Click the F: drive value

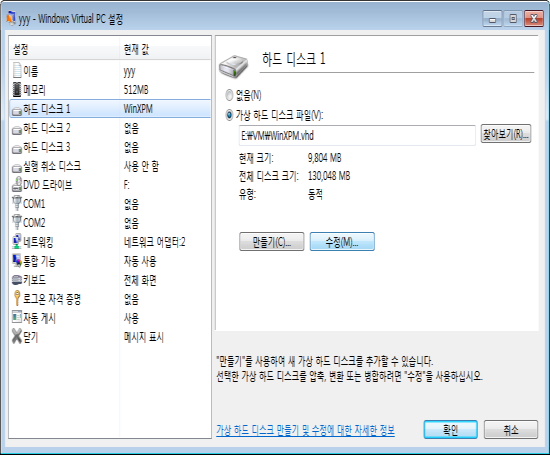127,185
